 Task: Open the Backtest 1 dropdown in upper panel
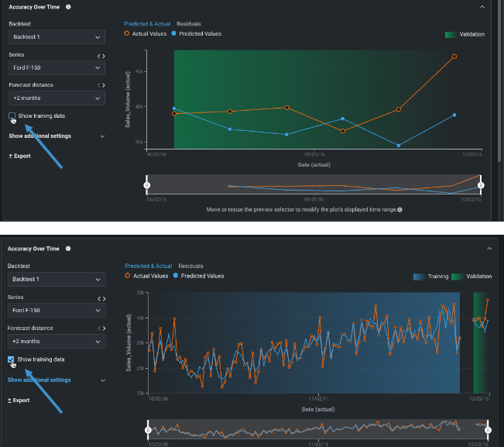point(57,37)
